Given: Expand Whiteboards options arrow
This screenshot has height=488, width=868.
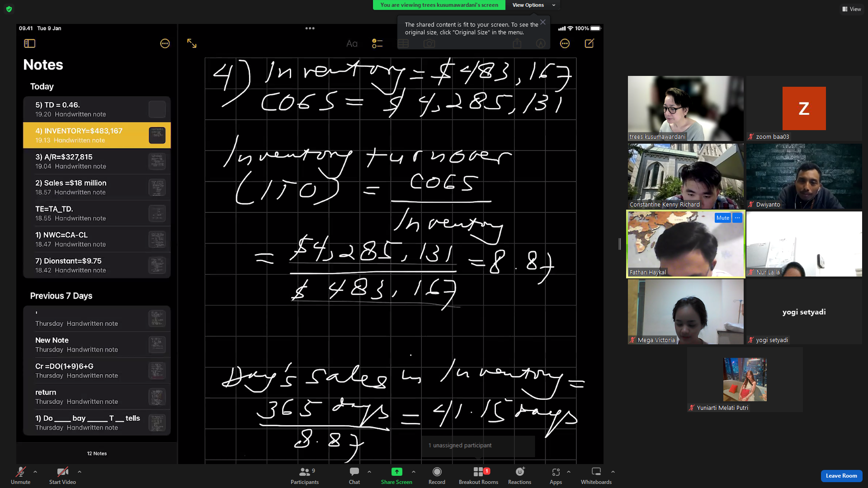Looking at the screenshot, I should pos(613,472).
